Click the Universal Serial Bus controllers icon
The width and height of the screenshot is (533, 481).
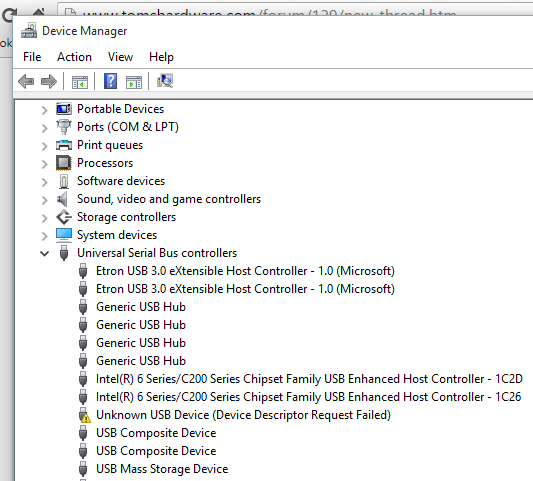(x=64, y=253)
